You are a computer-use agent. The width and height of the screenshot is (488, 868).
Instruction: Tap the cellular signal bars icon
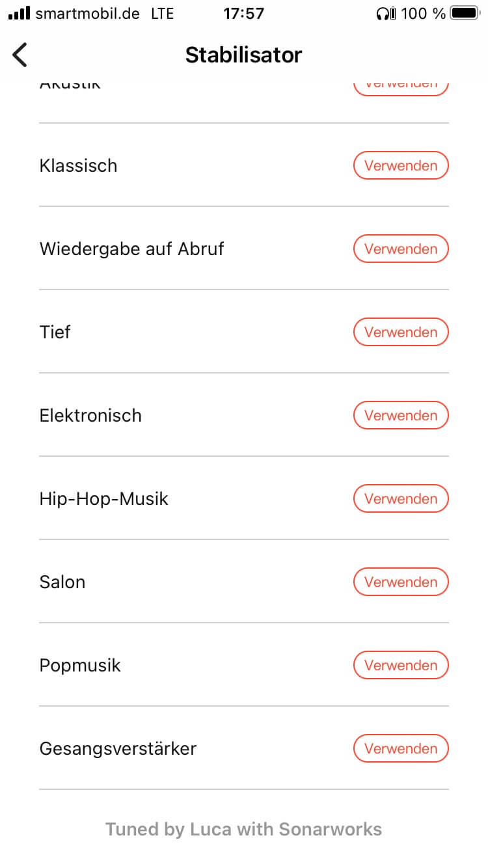click(19, 14)
